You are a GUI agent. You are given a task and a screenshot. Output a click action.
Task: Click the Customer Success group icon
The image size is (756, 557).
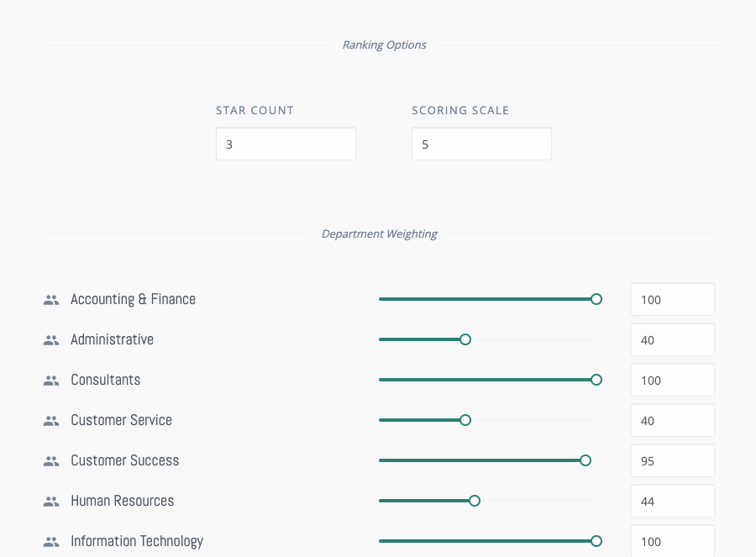(51, 461)
